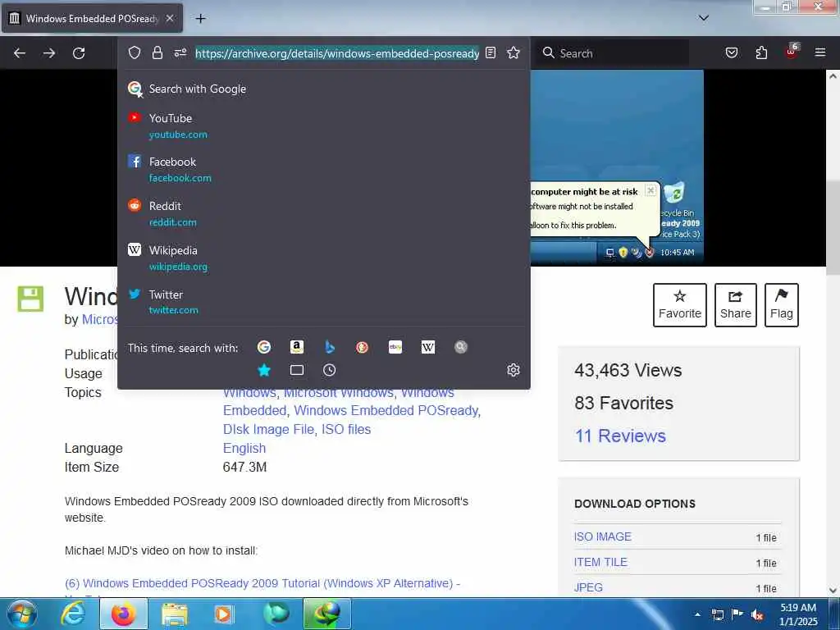Open the ISO files topic link
This screenshot has height=630, width=840.
click(346, 429)
